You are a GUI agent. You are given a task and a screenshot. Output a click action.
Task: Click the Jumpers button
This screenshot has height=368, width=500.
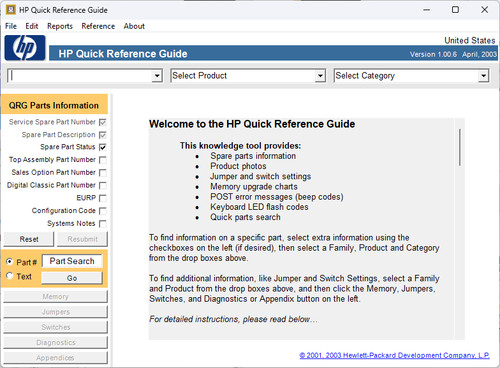56,312
